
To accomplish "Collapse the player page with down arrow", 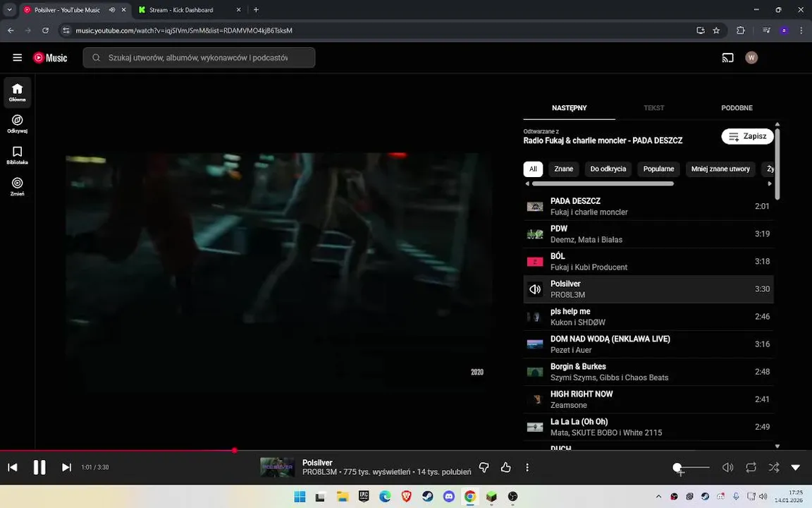I will tap(796, 467).
